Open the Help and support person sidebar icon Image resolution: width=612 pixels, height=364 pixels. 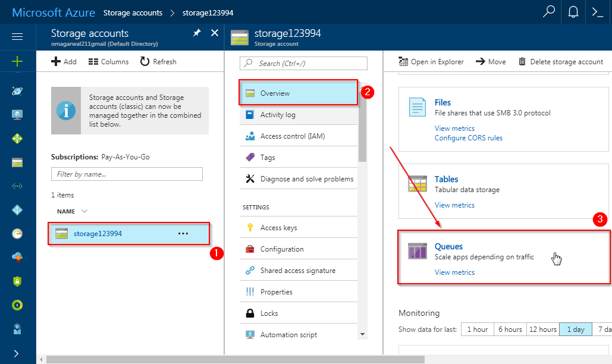coord(17,329)
